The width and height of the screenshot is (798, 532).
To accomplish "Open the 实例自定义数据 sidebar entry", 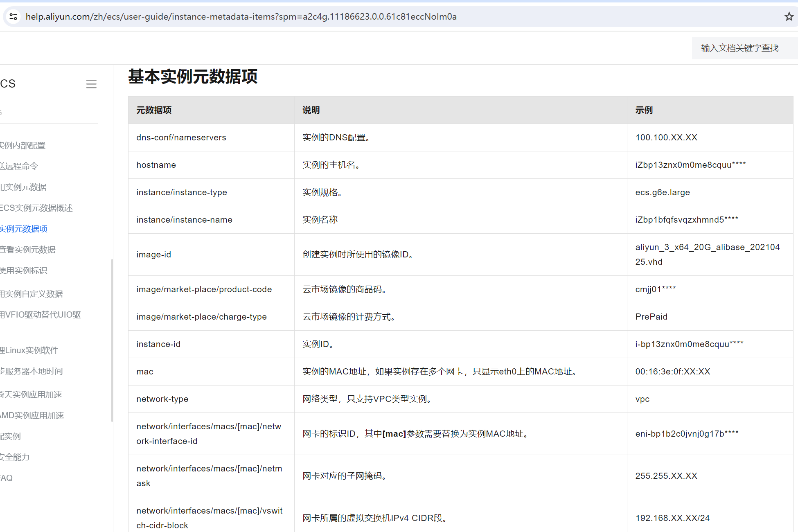I will (x=32, y=294).
